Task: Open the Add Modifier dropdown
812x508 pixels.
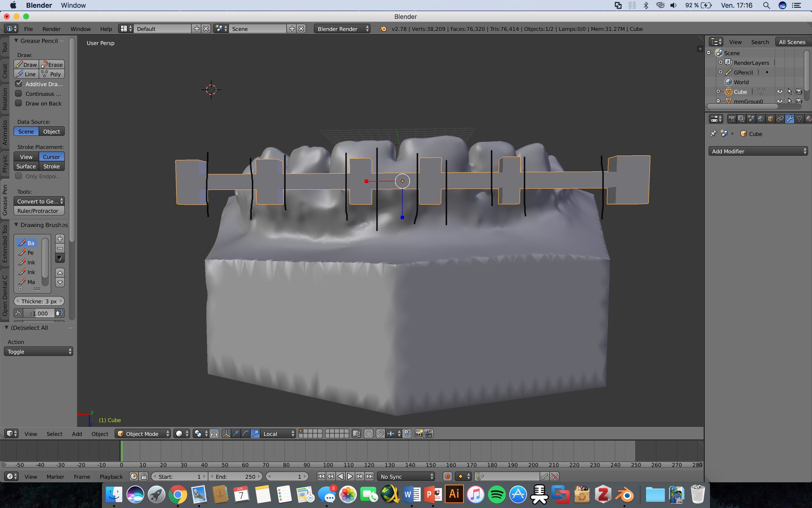Action: tap(758, 151)
